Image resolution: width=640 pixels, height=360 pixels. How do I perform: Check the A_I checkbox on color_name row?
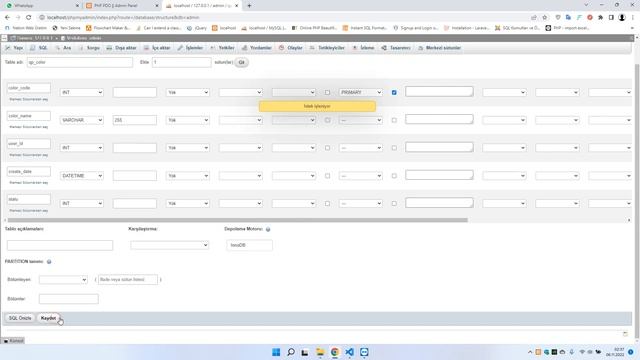point(394,120)
